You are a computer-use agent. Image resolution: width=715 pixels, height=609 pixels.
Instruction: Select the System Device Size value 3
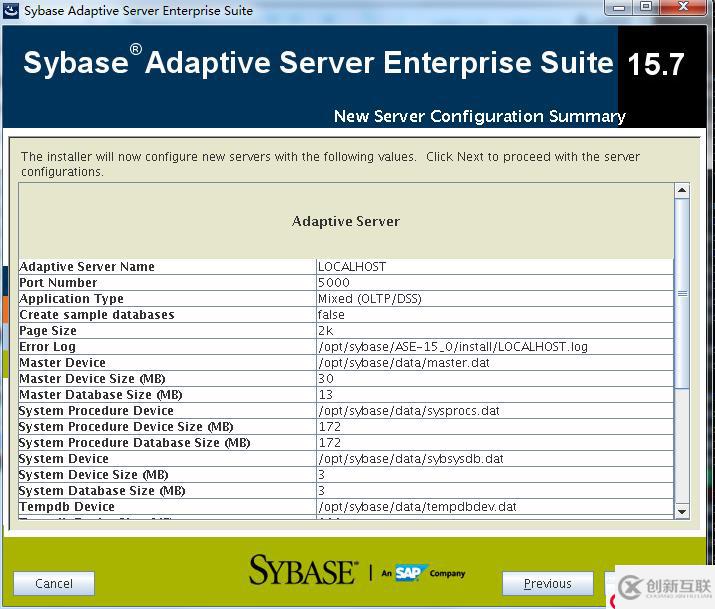pyautogui.click(x=321, y=475)
